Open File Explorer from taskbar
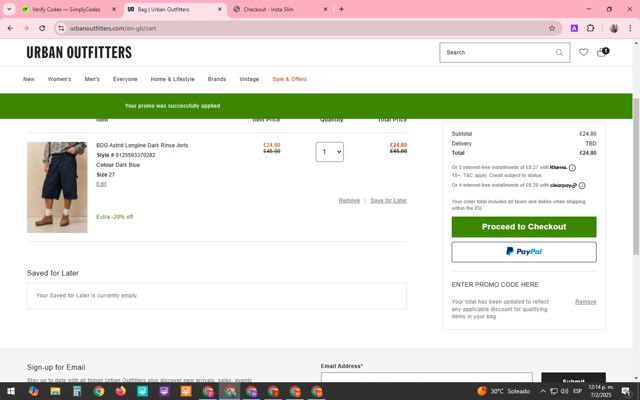 (55, 391)
